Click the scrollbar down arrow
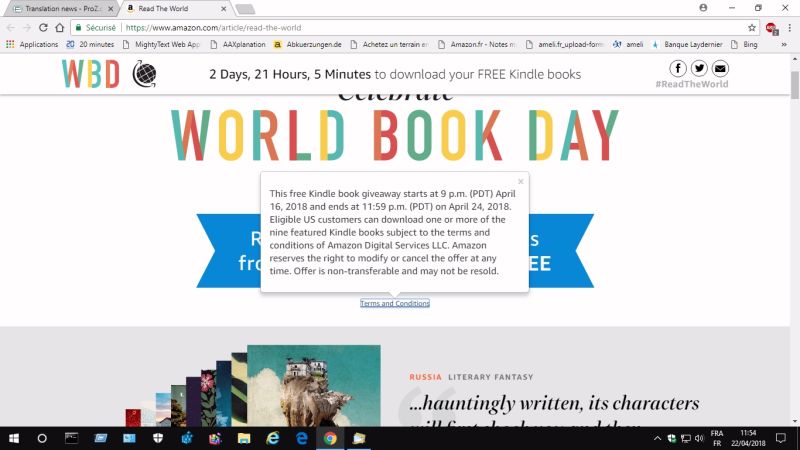The height and width of the screenshot is (450, 800). click(795, 421)
